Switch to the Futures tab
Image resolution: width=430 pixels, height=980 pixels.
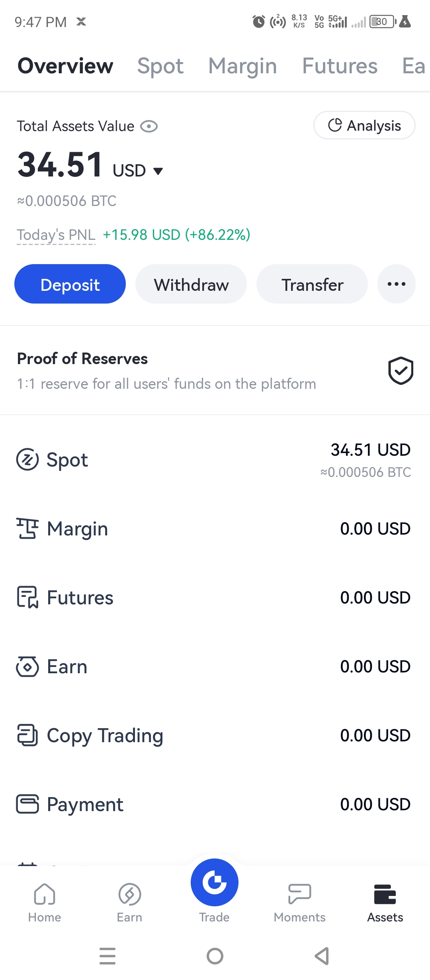[x=340, y=66]
